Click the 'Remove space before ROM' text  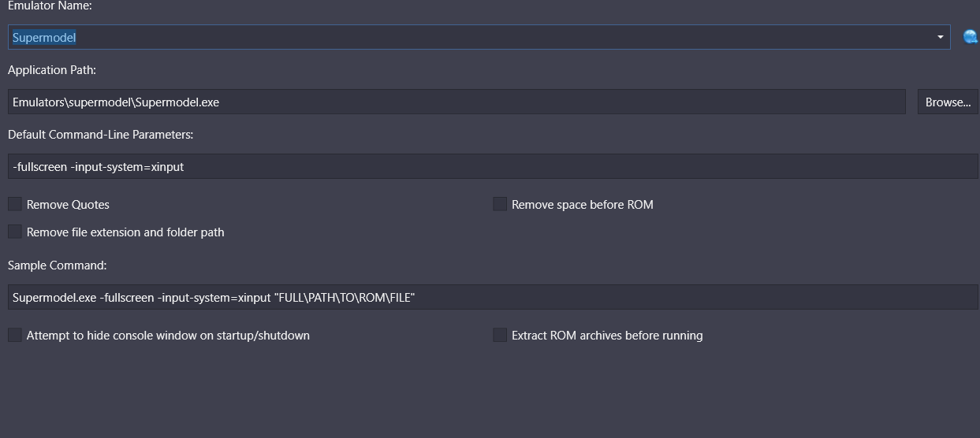pyautogui.click(x=583, y=204)
